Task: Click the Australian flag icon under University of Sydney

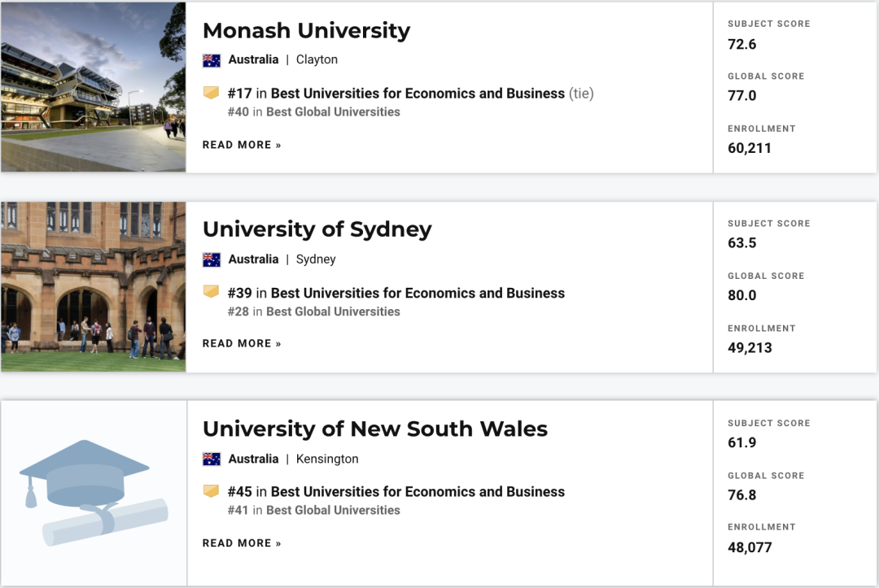Action: point(212,259)
